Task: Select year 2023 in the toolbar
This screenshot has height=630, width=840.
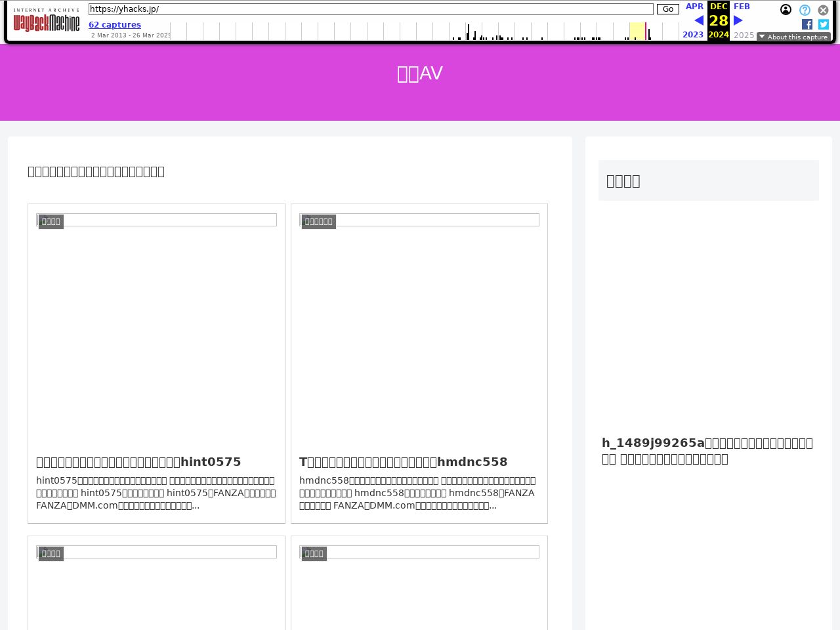Action: coord(693,35)
